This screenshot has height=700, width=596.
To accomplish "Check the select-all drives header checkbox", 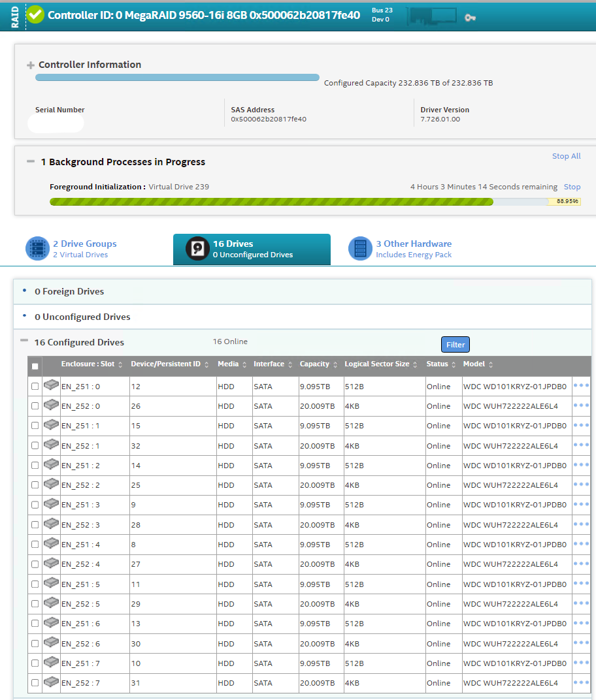I will (x=35, y=366).
